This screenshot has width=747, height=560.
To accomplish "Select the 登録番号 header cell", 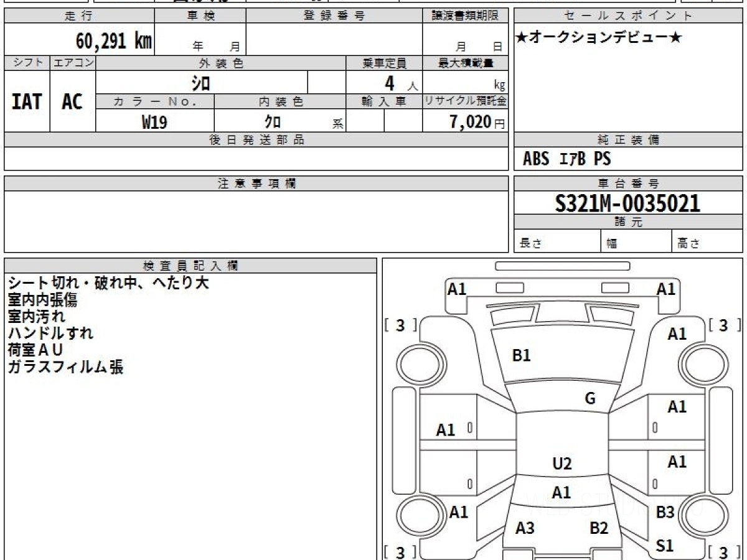I will pos(334,16).
